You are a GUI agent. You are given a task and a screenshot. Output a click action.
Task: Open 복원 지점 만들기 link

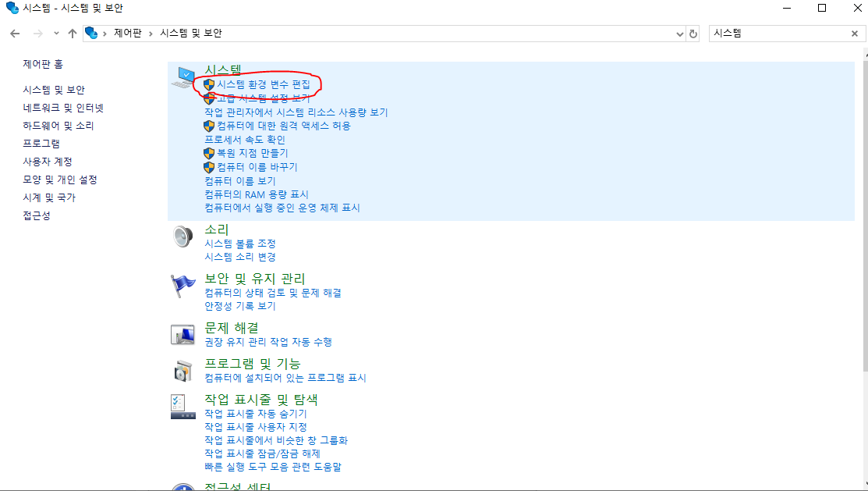[x=253, y=153]
